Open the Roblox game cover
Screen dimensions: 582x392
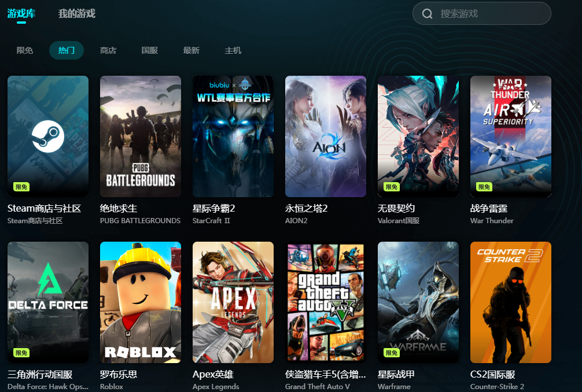click(141, 302)
